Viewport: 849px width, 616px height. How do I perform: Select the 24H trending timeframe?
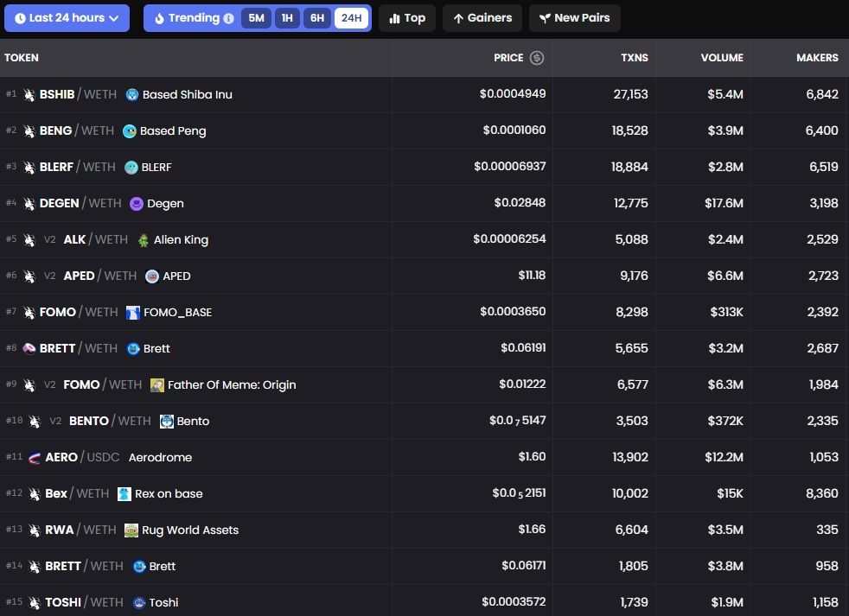(x=351, y=18)
